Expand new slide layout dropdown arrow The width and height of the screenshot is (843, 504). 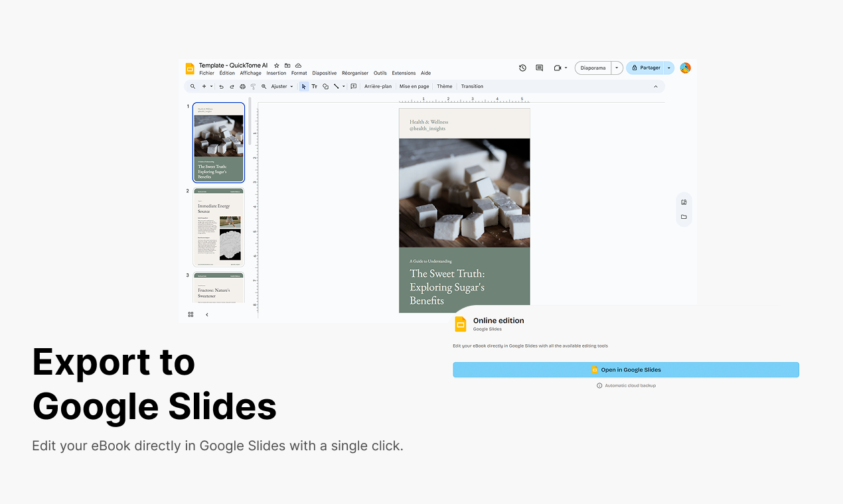212,86
